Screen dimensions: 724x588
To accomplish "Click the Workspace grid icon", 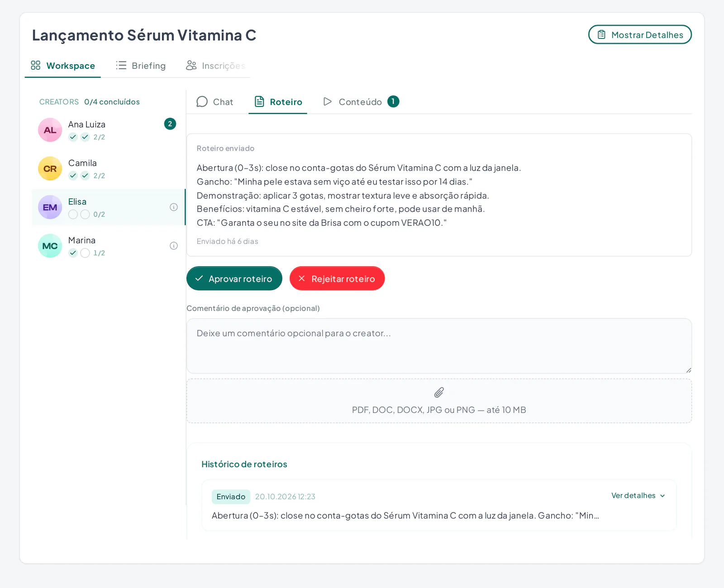I will pos(36,66).
